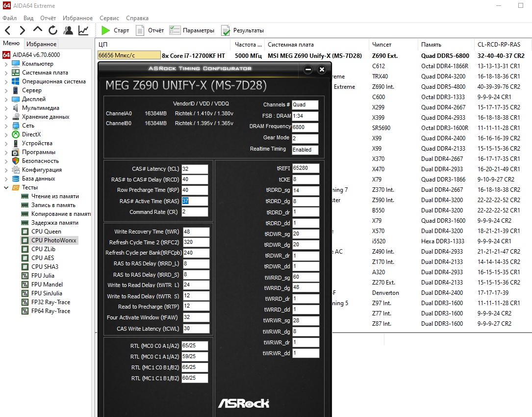Screen dimensions: 532x417
Task: Select the CPU AES test
Action: point(42,258)
